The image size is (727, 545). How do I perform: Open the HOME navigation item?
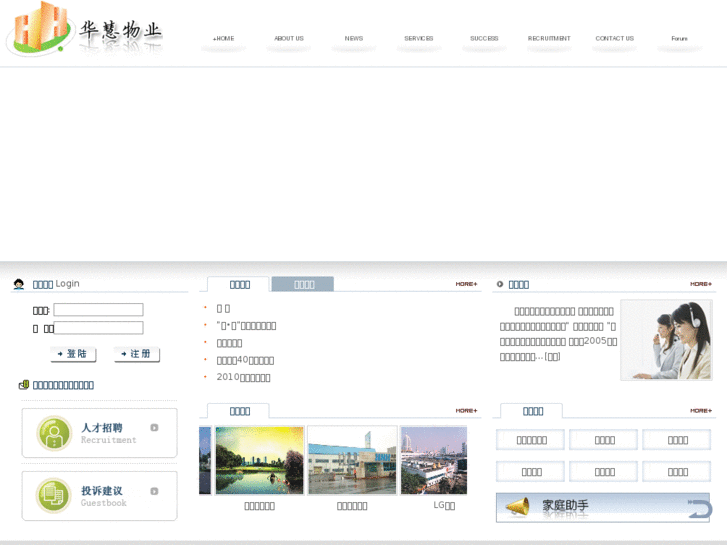(x=223, y=38)
